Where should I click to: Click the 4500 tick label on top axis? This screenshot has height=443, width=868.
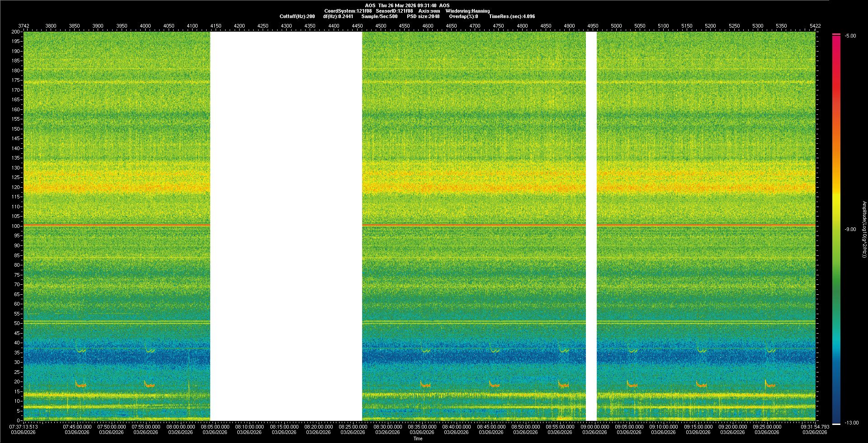381,26
